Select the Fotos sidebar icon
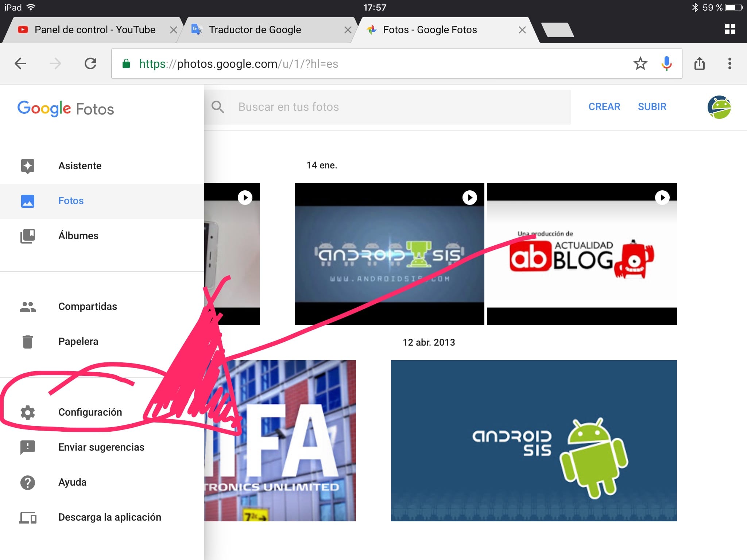The image size is (747, 560). pyautogui.click(x=28, y=201)
